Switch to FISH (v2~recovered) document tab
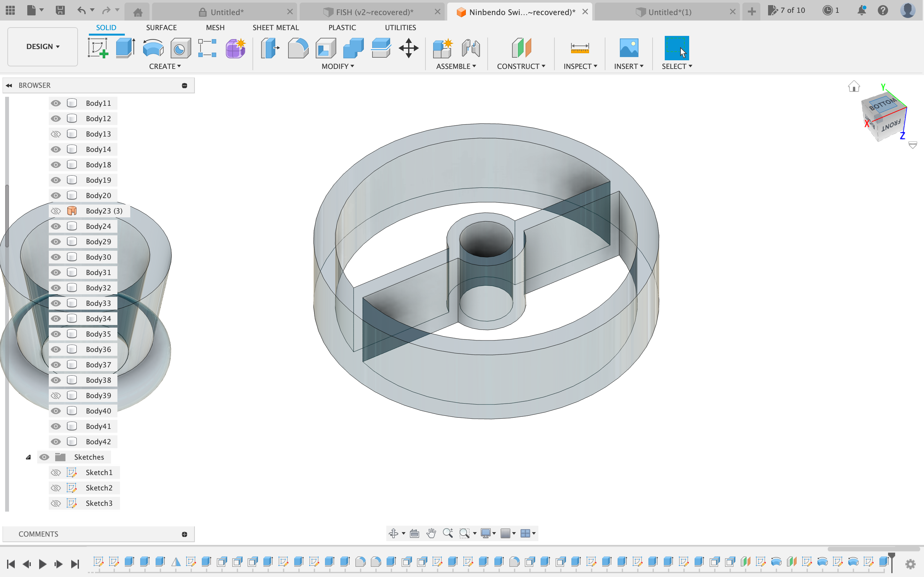The image size is (924, 577). coord(374,12)
